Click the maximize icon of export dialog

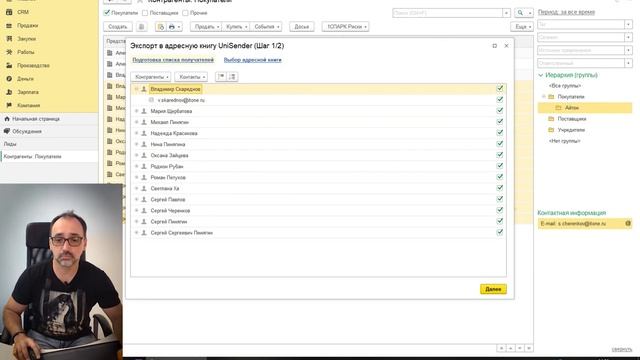pos(495,46)
